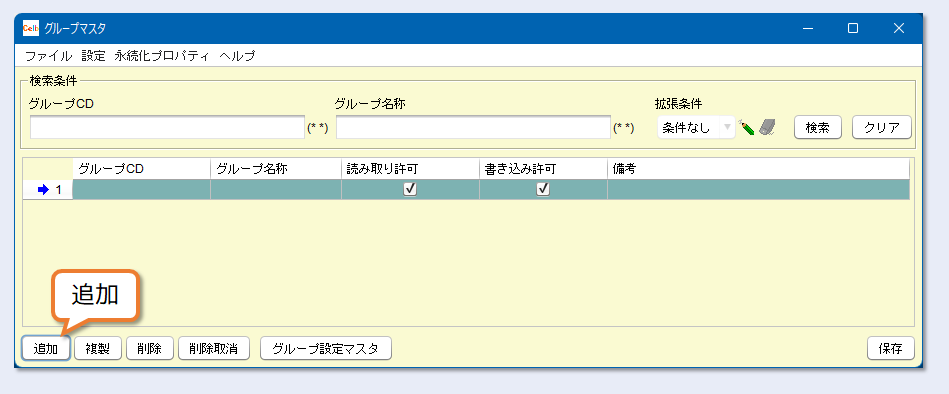Open the 設定 menu

tap(93, 56)
